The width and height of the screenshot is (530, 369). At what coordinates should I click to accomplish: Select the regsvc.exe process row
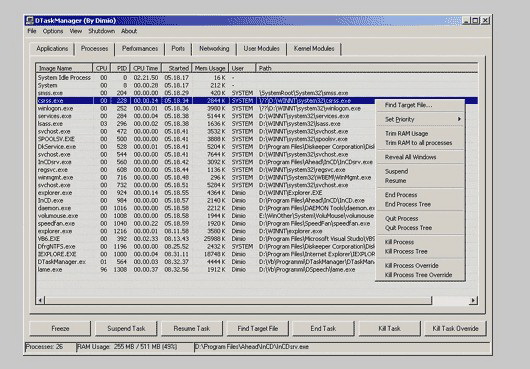pos(206,170)
